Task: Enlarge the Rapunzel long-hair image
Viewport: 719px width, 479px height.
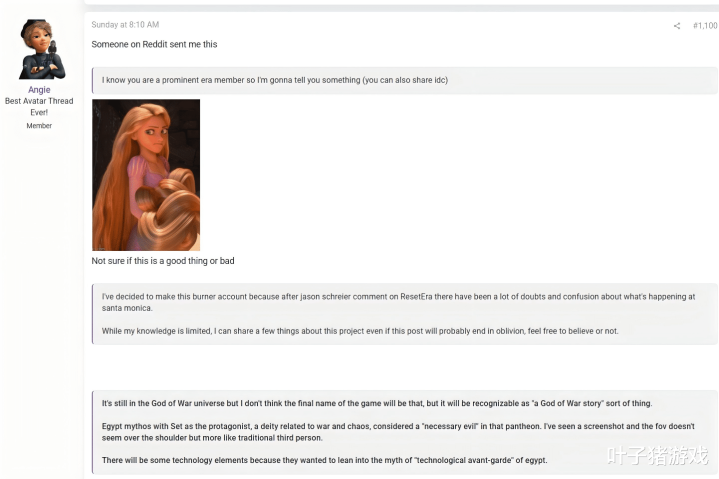Action: click(x=146, y=175)
